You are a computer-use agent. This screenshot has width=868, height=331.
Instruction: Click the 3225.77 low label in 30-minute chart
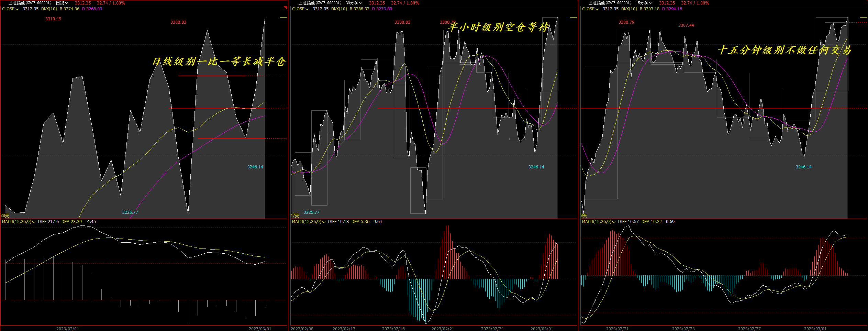pyautogui.click(x=311, y=212)
